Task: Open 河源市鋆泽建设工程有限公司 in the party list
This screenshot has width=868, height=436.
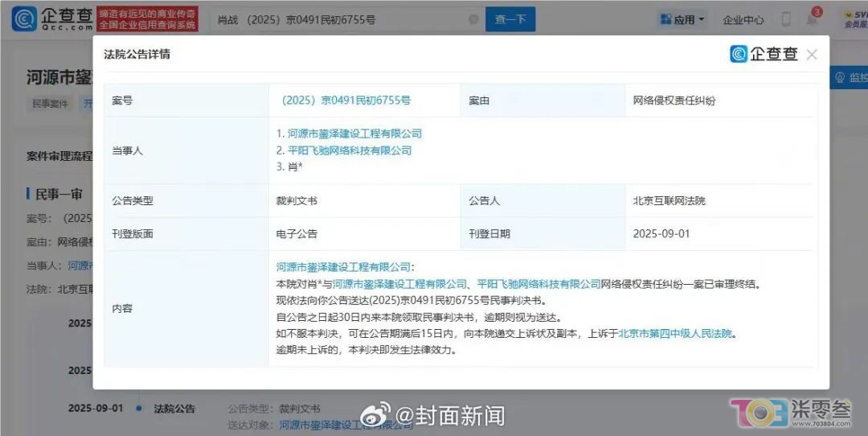Action: (354, 134)
